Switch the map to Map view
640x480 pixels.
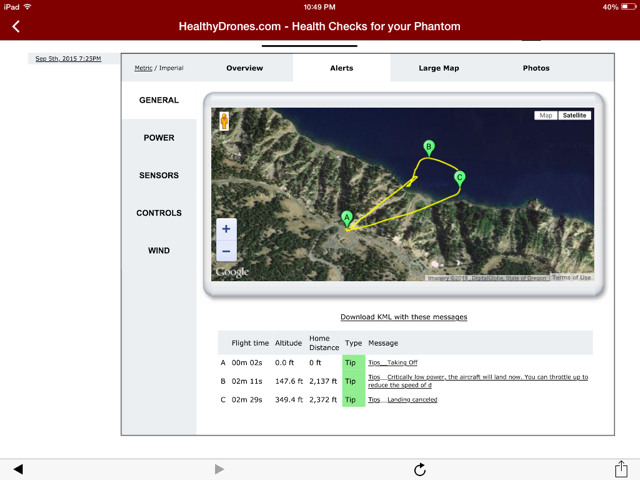coord(546,116)
